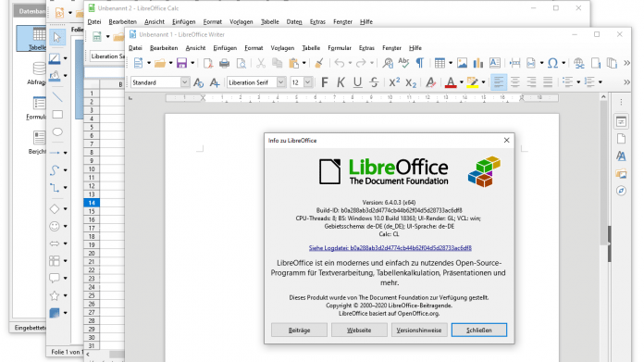The width and height of the screenshot is (644, 362).
Task: Expand the font color dropdown arrow
Action: (462, 82)
